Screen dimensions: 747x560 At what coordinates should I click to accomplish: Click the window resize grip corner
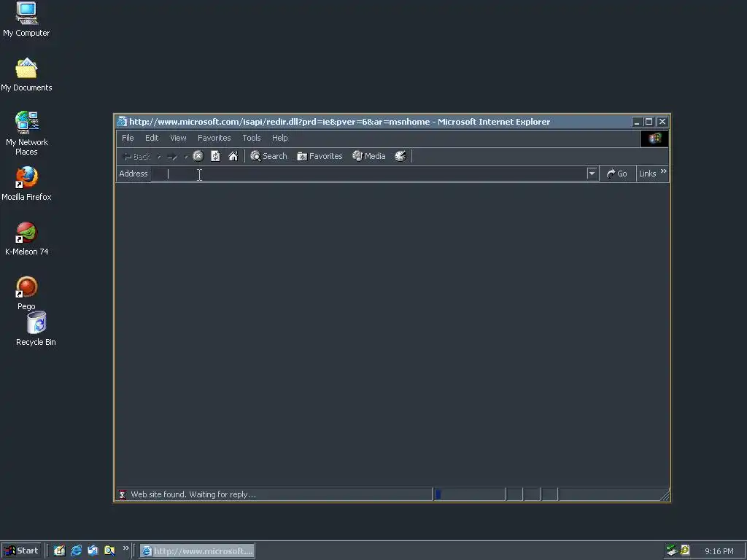(x=665, y=496)
